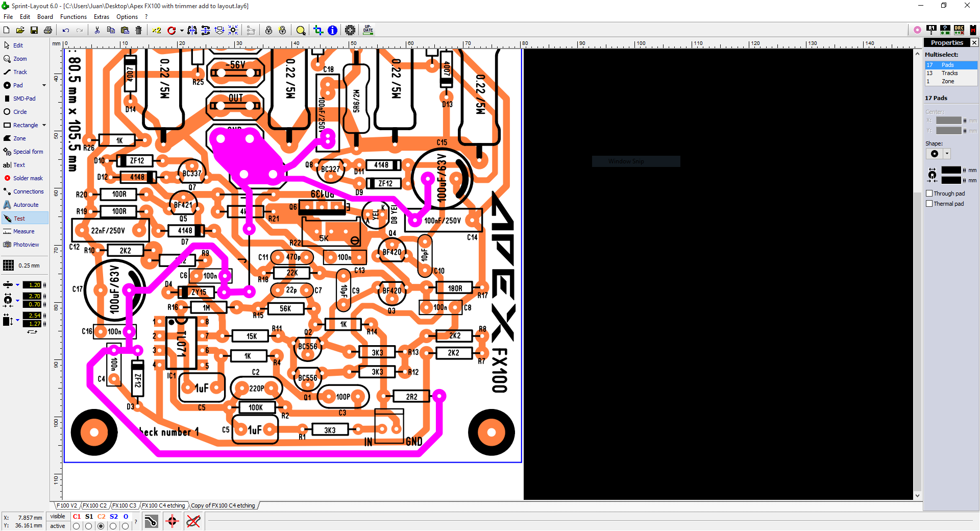Screen dimensions: 980x531
Task: Set O as the active layer
Action: [x=126, y=526]
